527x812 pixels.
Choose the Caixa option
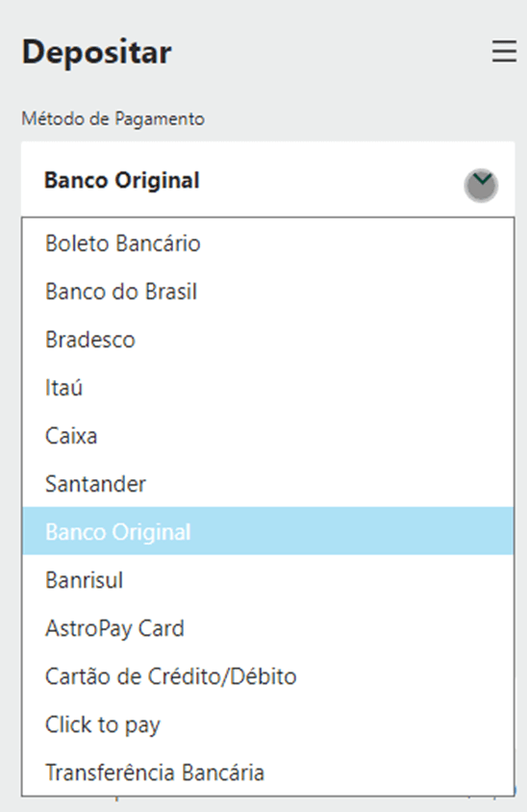[268, 436]
